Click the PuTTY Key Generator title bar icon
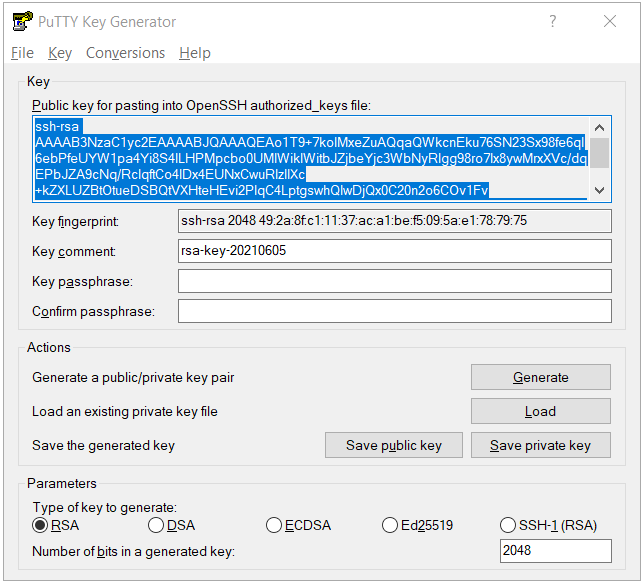Viewport: 643px width, 583px height. point(22,21)
